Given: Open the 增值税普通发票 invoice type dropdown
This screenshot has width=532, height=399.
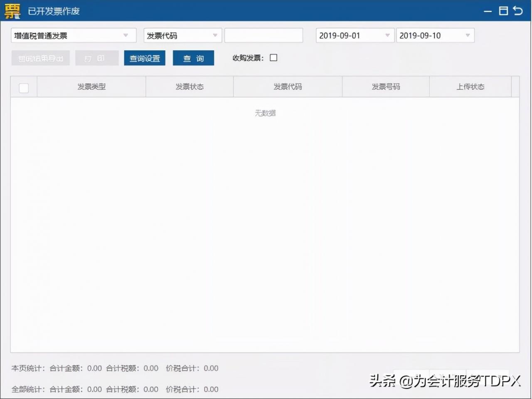Looking at the screenshot, I should [x=73, y=35].
